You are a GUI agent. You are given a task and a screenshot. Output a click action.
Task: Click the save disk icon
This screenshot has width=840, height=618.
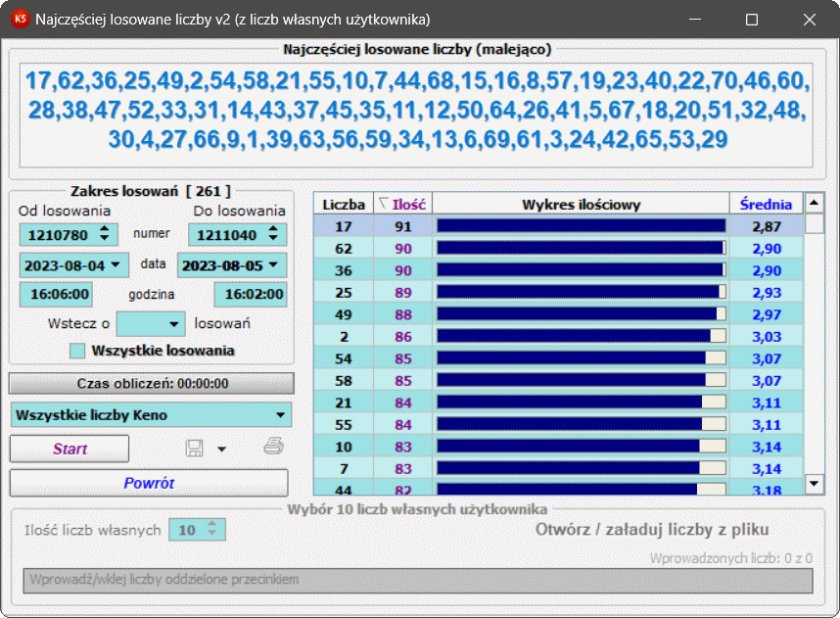click(194, 448)
